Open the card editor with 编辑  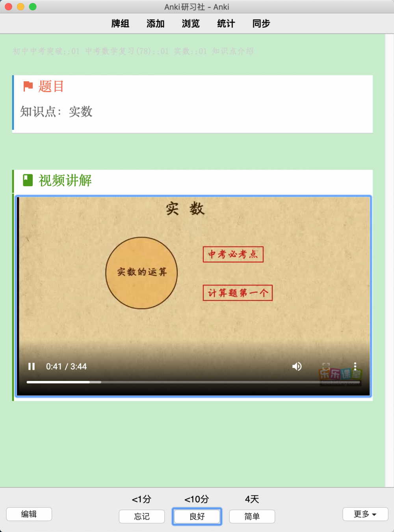click(x=29, y=514)
